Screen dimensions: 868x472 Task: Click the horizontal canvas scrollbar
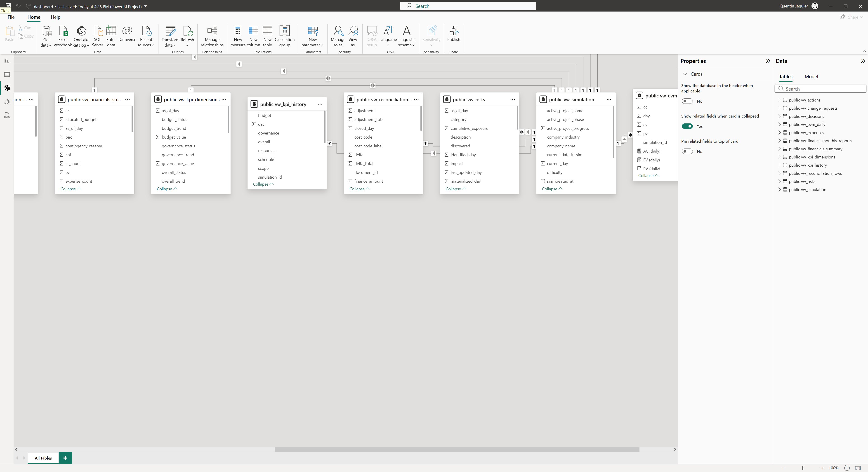click(x=457, y=449)
